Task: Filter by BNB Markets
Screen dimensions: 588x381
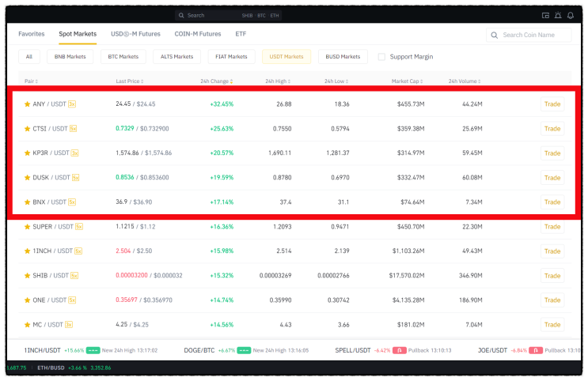Action: [x=70, y=57]
